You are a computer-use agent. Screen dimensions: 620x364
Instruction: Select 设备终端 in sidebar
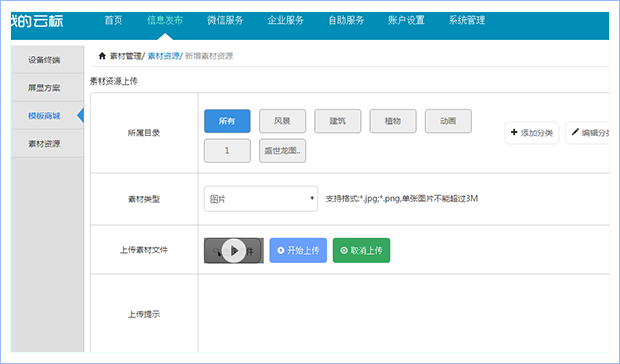point(47,60)
